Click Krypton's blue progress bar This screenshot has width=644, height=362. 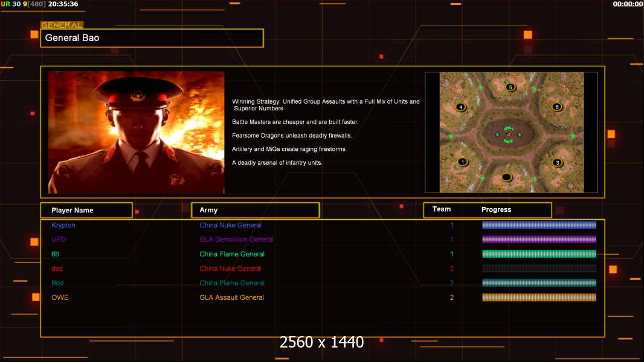click(539, 224)
